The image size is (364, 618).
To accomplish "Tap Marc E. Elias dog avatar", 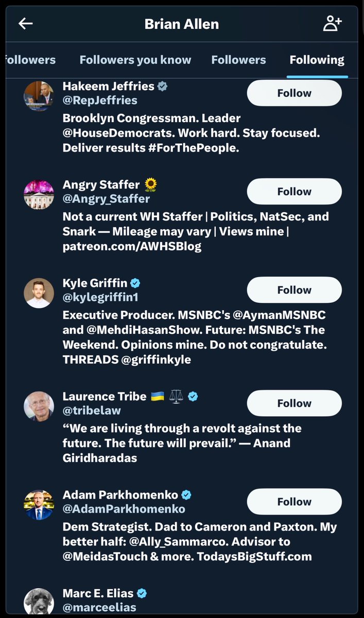I will 39,603.
